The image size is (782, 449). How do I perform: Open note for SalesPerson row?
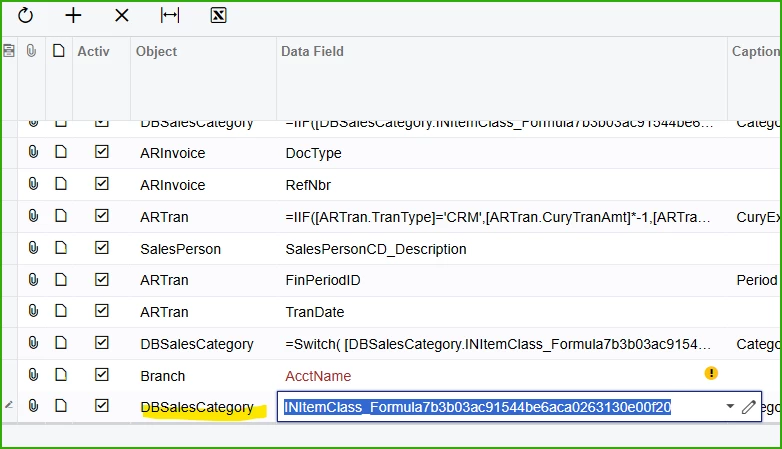point(61,247)
